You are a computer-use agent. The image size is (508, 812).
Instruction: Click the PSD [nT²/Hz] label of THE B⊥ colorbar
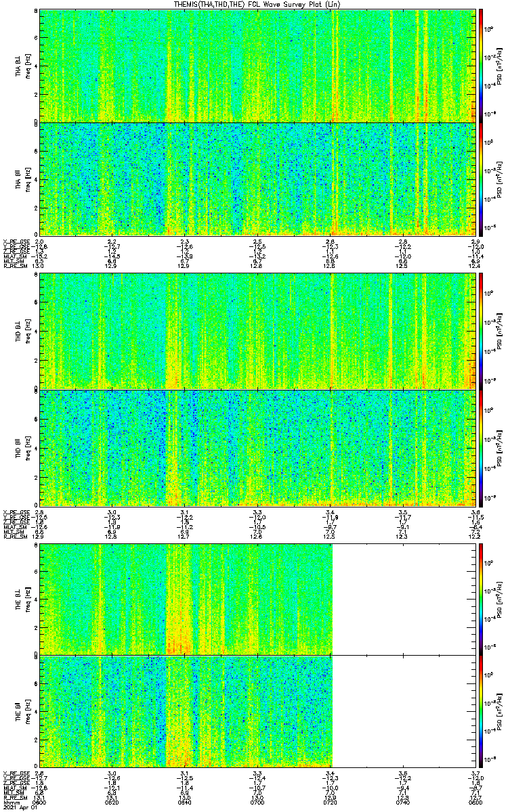(500, 599)
